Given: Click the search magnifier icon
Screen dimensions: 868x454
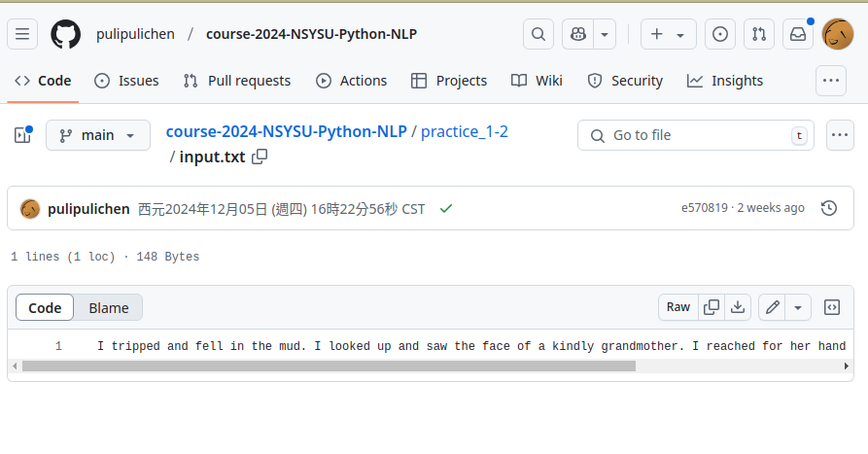Looking at the screenshot, I should [538, 34].
